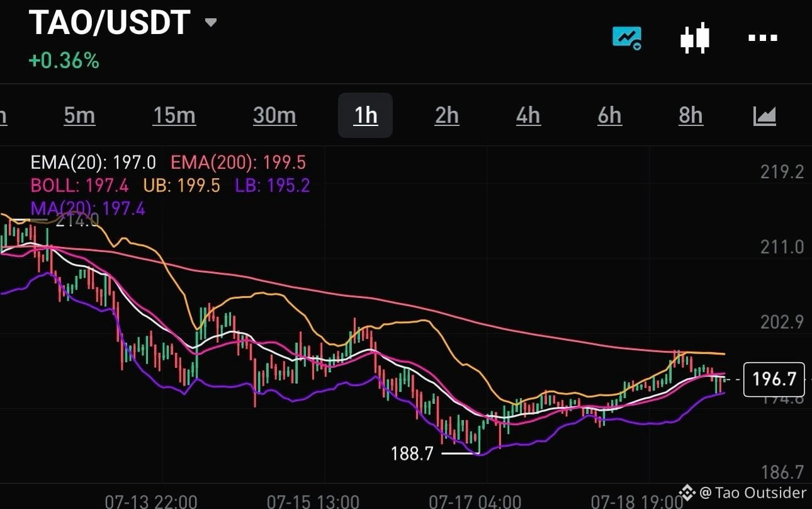Expand the TAO/USDT pair dropdown arrow
812x509 pixels.
[x=211, y=23]
